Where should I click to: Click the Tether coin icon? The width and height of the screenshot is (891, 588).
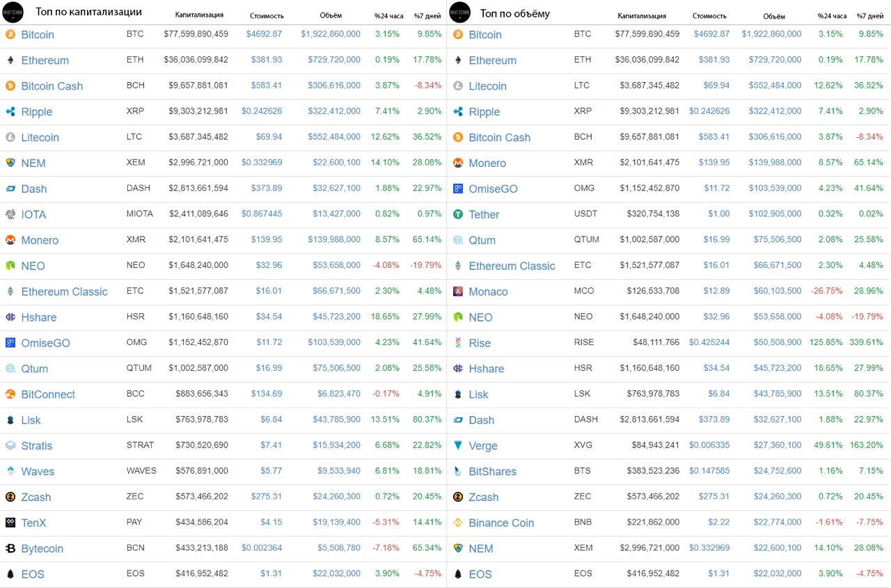pyautogui.click(x=458, y=214)
